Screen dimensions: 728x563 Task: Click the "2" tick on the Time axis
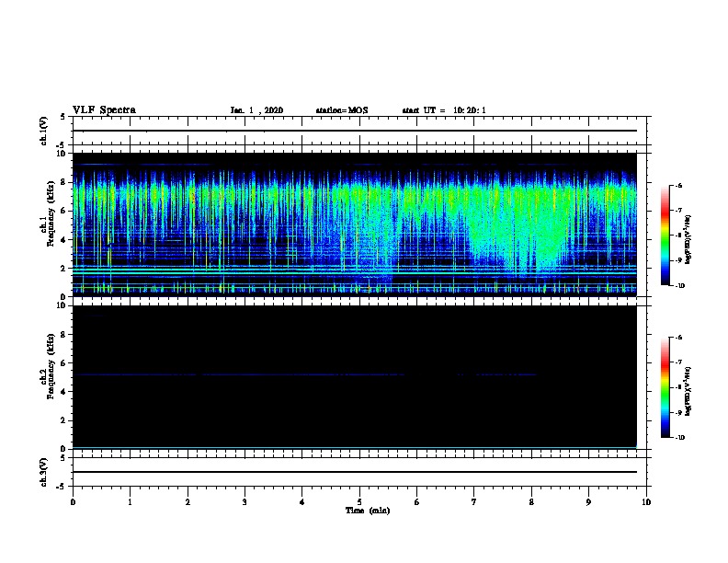coord(188,501)
